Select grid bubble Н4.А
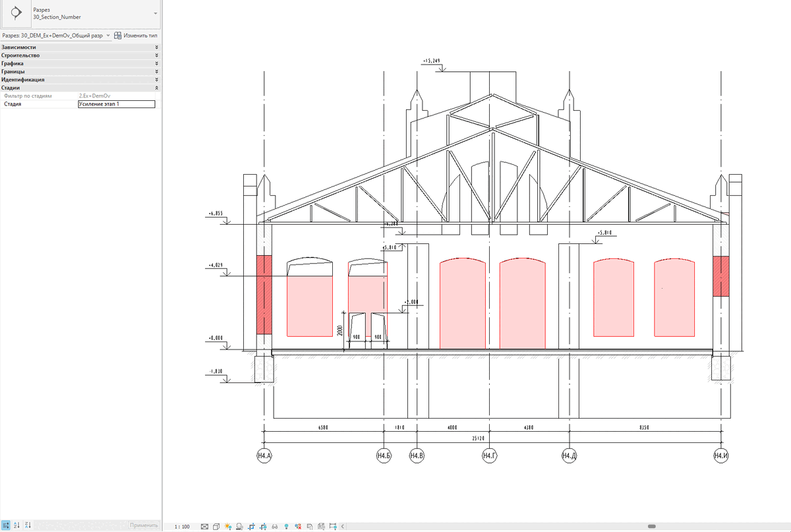Image resolution: width=791 pixels, height=532 pixels. pos(264,456)
